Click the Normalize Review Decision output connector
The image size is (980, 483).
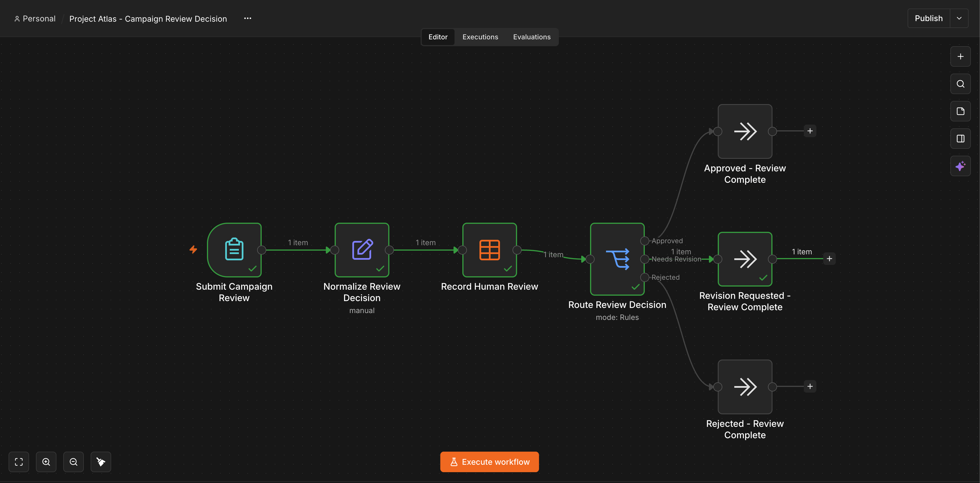tap(389, 250)
